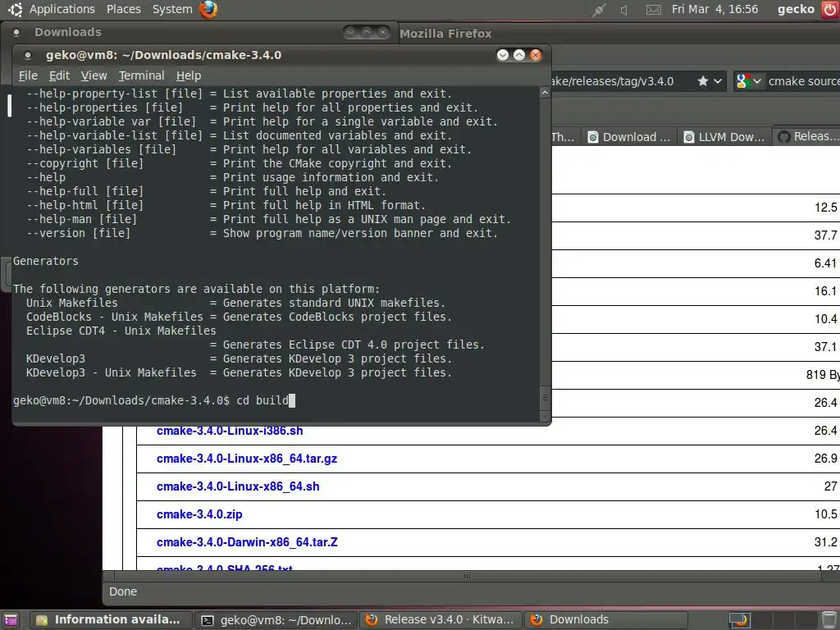Open the Terminal menu in the terminal

(141, 75)
